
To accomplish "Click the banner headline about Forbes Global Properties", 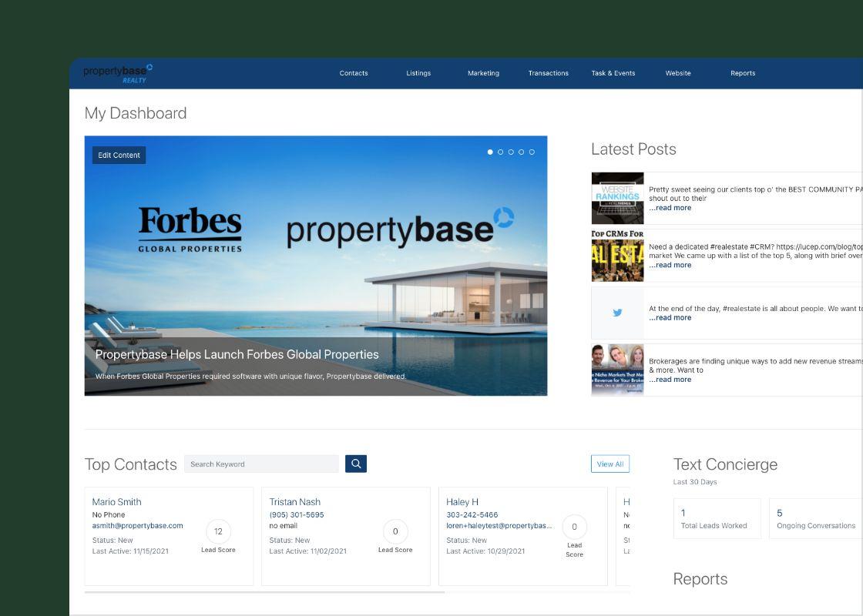I will pyautogui.click(x=237, y=355).
